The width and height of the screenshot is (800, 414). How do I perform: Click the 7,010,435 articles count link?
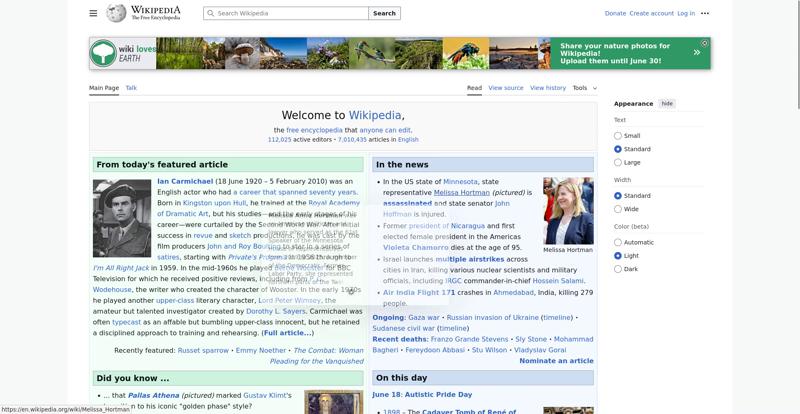pyautogui.click(x=352, y=139)
